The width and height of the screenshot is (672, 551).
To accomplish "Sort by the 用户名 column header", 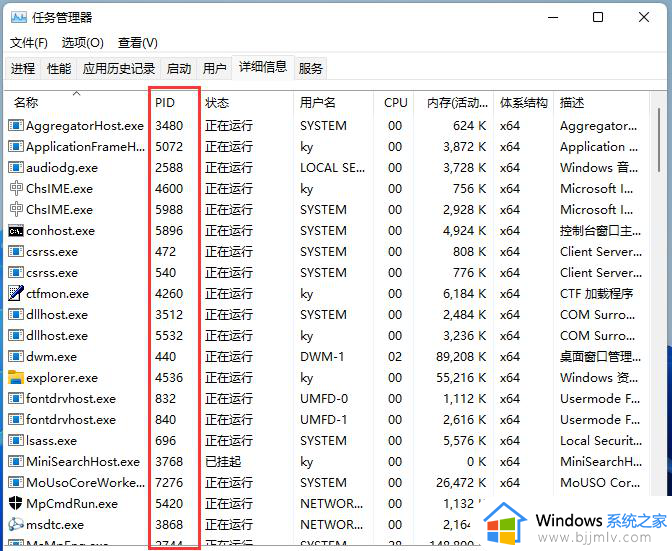I will click(x=334, y=102).
